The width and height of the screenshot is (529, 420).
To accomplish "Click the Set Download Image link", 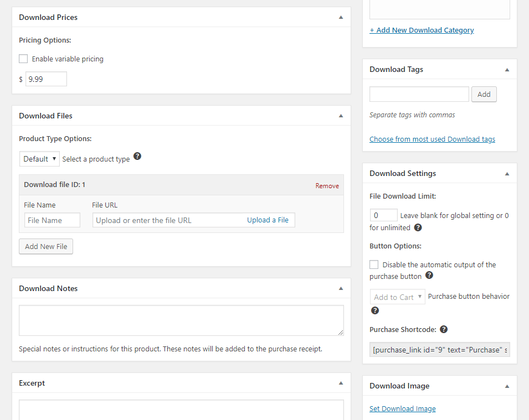I will tap(403, 408).
